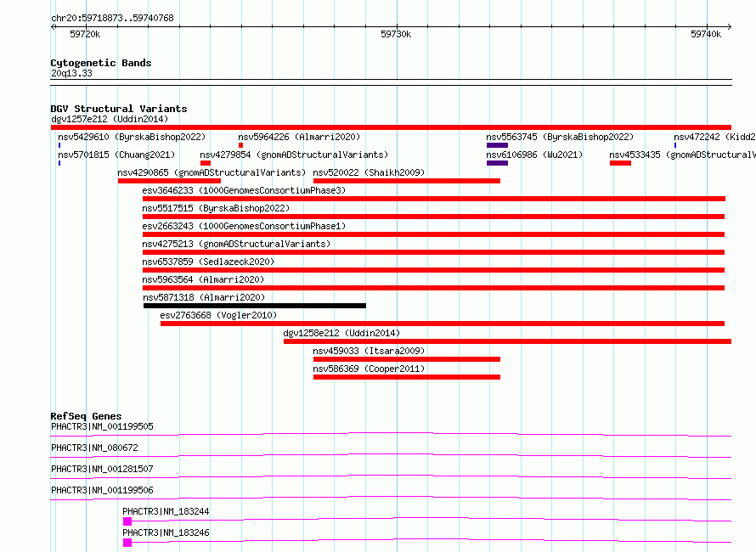Click the dgv1257e212 (Uddin2014) variant label
The width and height of the screenshot is (756, 552).
point(110,119)
